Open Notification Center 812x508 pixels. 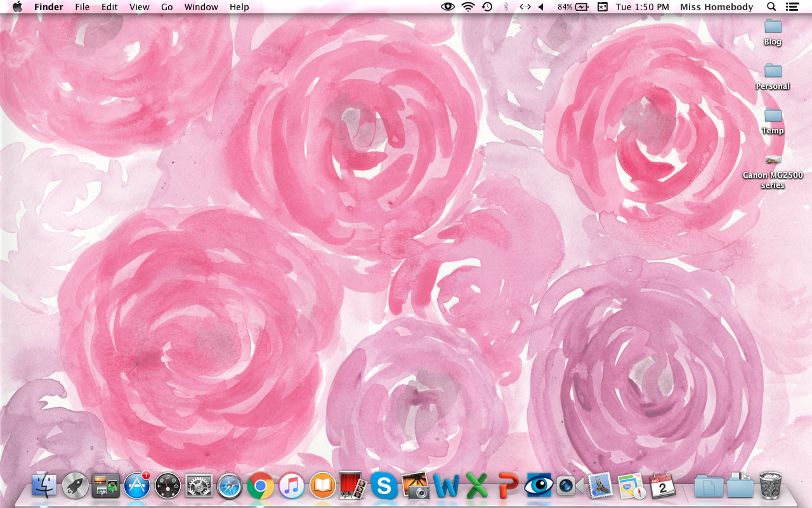point(792,7)
